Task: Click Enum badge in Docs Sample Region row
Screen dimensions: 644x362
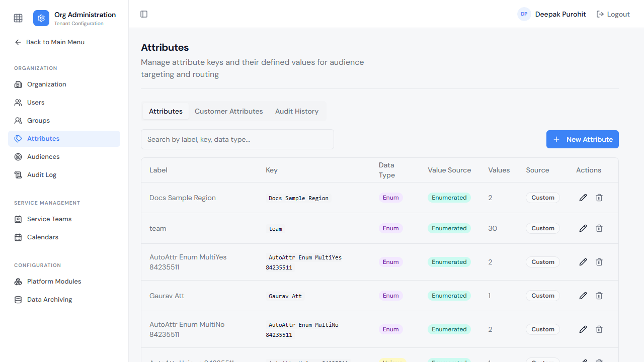Action: pos(391,198)
